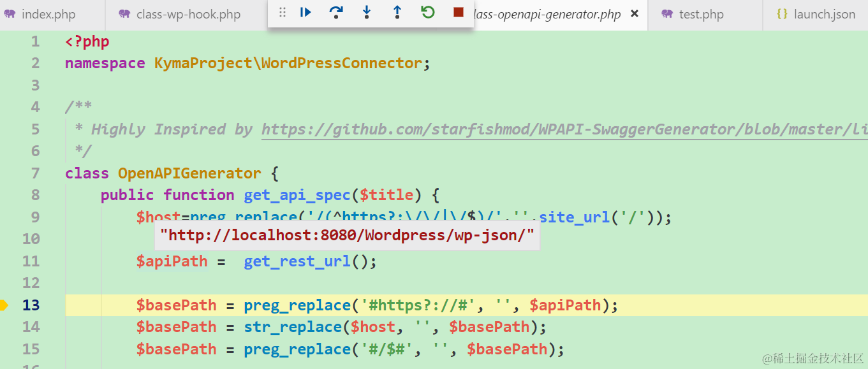Click the PHP icon on index.php tab
The width and height of the screenshot is (868, 369).
click(10, 14)
